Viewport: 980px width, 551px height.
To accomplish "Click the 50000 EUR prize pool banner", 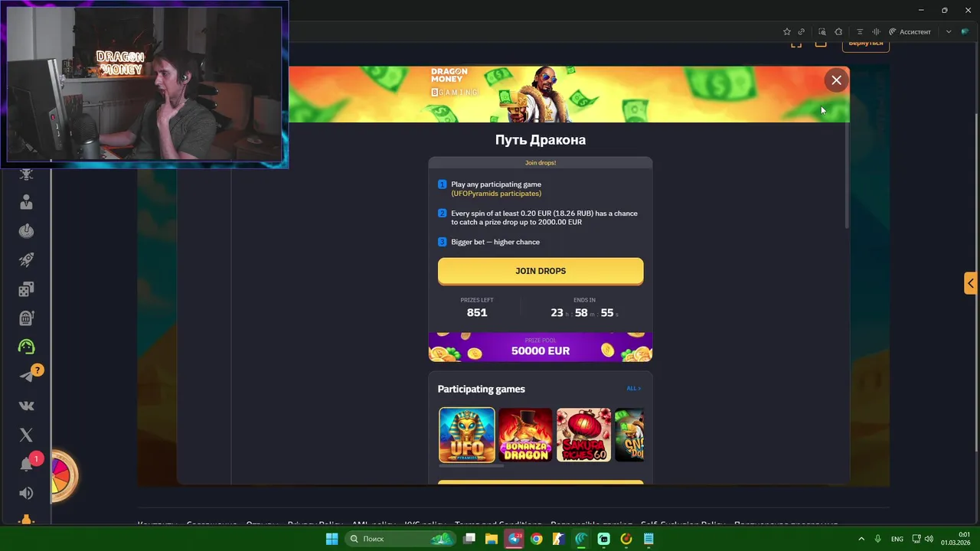I will (541, 347).
